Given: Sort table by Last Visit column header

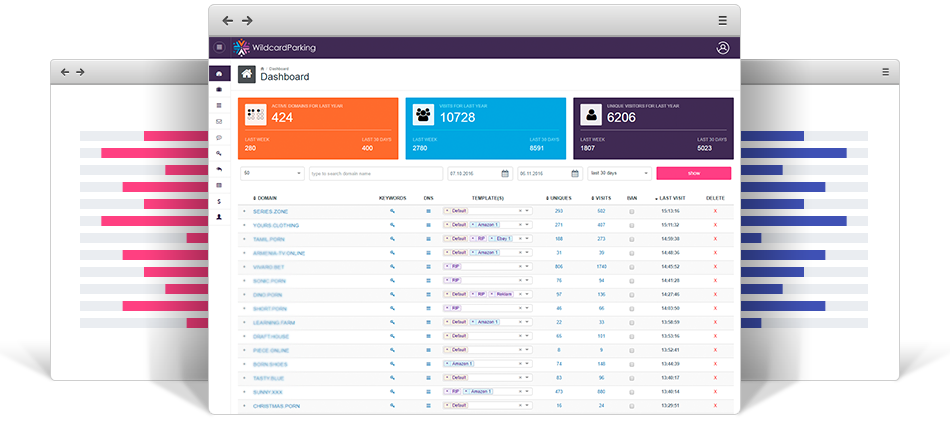Looking at the screenshot, I should 671,198.
